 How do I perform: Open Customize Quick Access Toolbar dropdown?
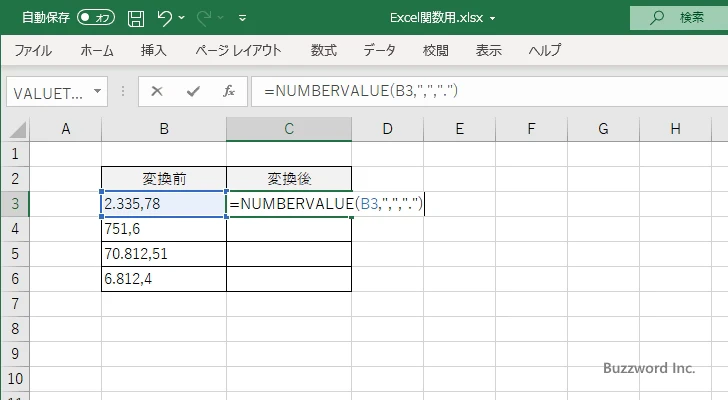point(242,18)
